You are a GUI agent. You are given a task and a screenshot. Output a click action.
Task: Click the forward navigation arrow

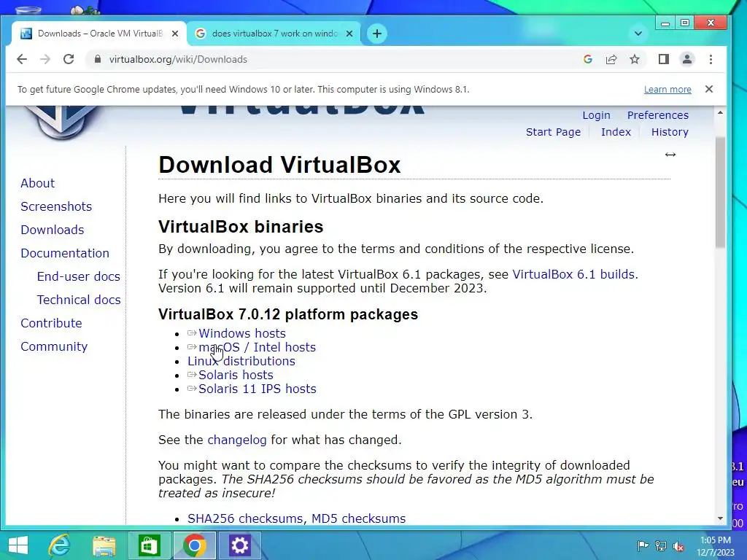click(45, 59)
